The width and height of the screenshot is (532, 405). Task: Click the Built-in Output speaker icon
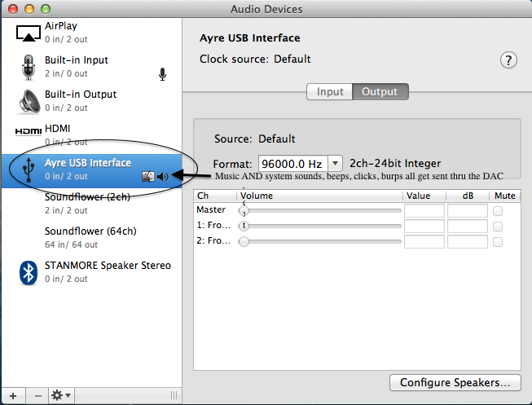(x=28, y=101)
